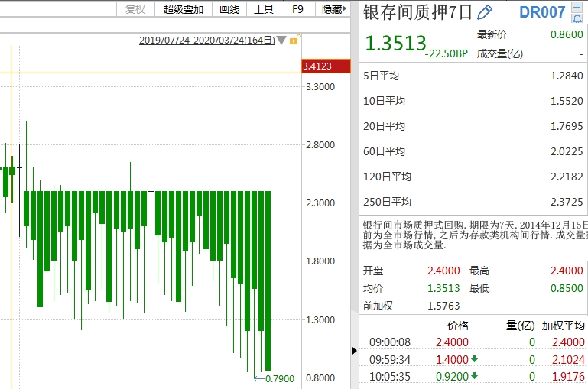Click the -22.50BP change value

pos(447,53)
